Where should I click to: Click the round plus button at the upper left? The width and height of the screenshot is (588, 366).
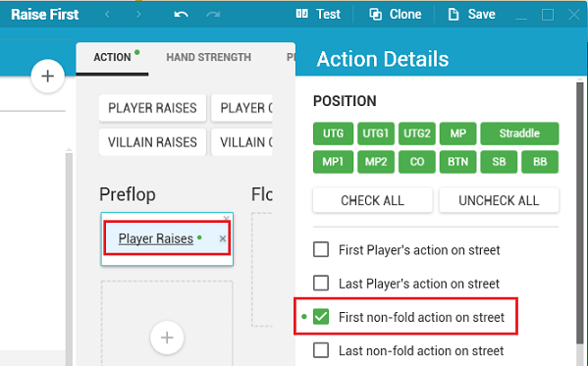pos(48,77)
